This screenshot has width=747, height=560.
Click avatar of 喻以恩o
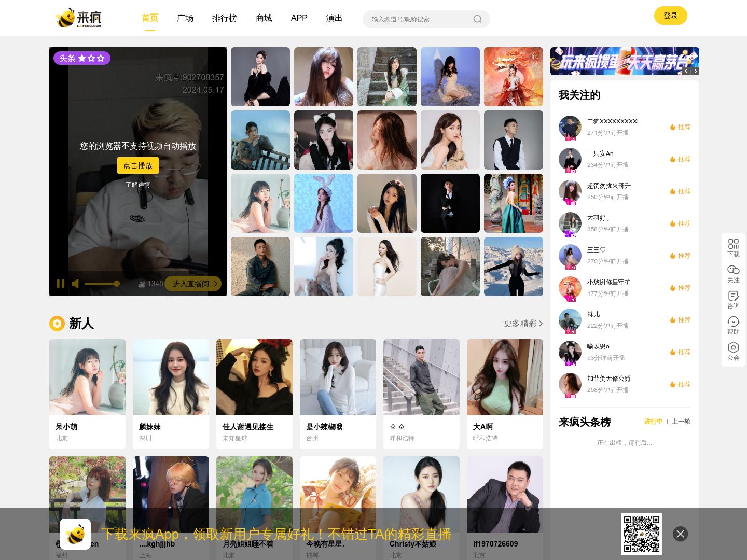click(x=570, y=353)
